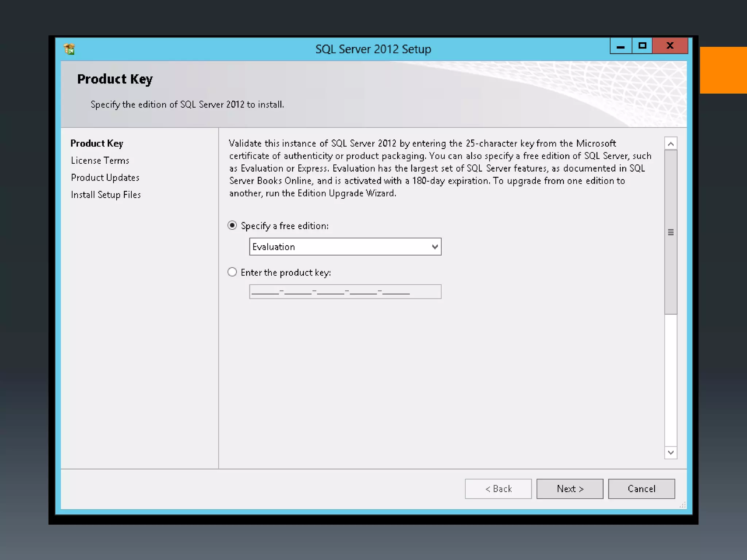Click the Next button
The height and width of the screenshot is (560, 747).
point(570,489)
